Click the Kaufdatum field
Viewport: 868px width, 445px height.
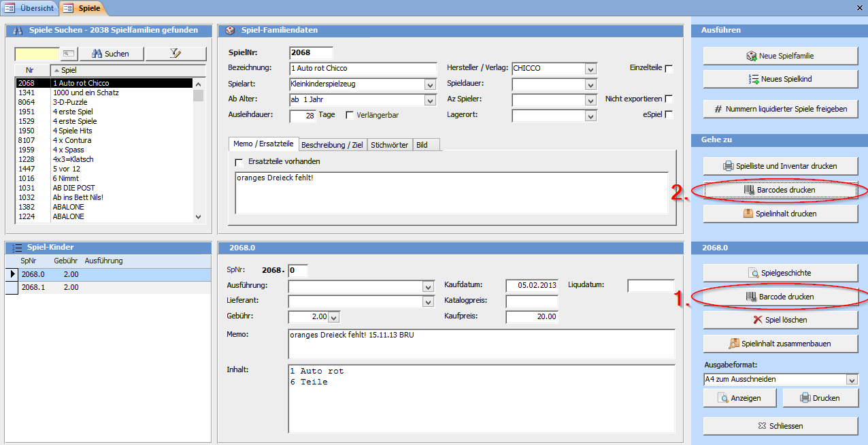pos(532,286)
